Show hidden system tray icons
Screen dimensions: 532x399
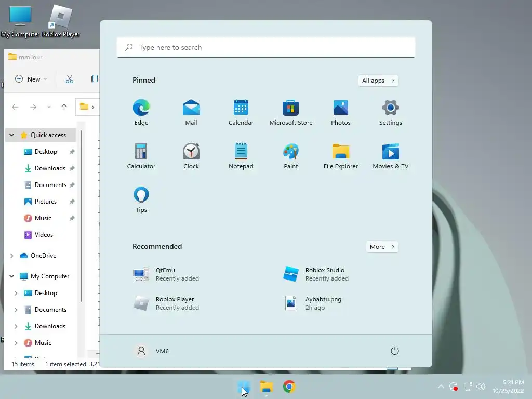pos(441,387)
